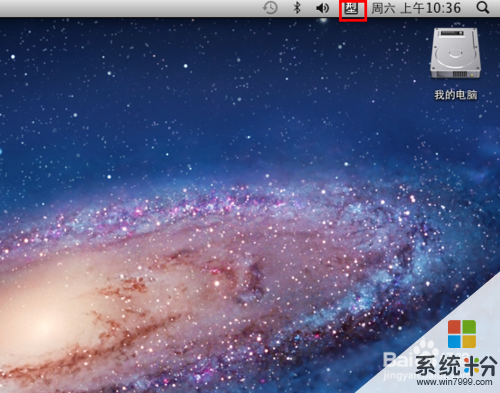This screenshot has width=500, height=393.
Task: Click the 系统粉 watermark text
Action: coord(456,365)
